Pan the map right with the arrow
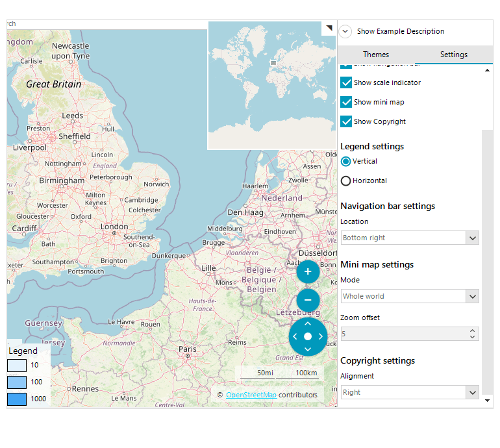Screen dimensions: 500x448 [321, 336]
